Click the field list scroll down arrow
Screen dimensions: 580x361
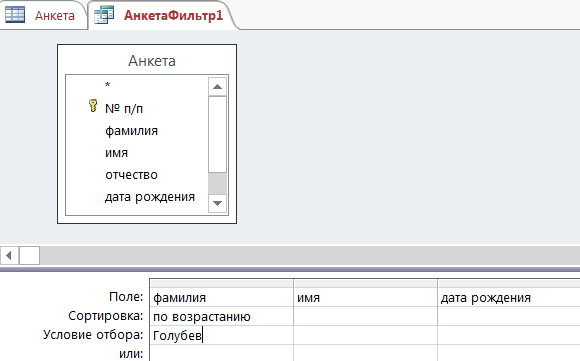click(218, 203)
